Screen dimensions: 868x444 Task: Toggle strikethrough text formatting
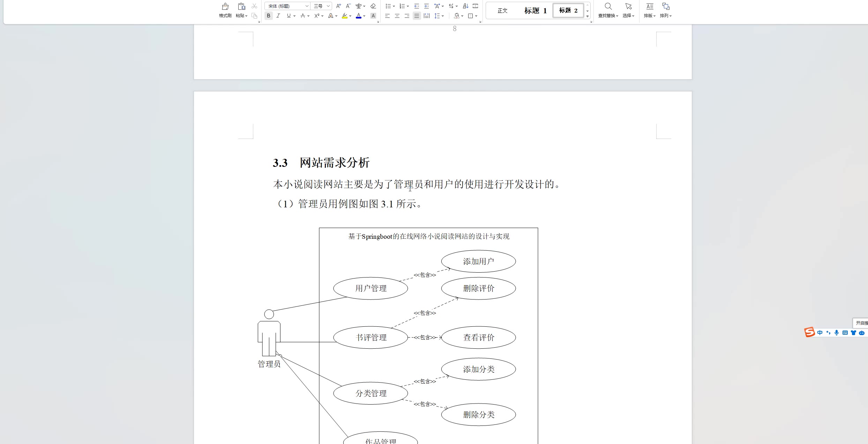tap(302, 16)
